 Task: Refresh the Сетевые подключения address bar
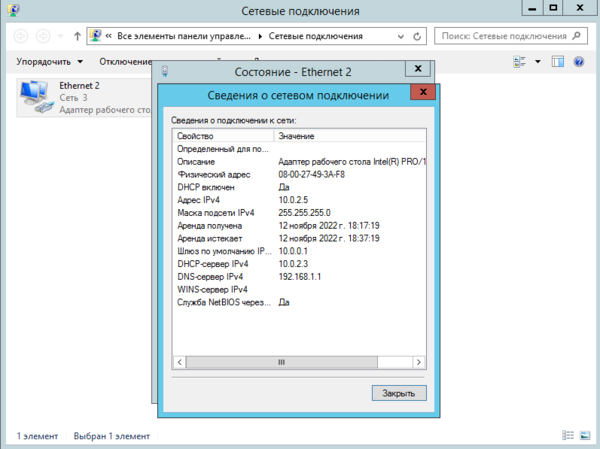[418, 35]
